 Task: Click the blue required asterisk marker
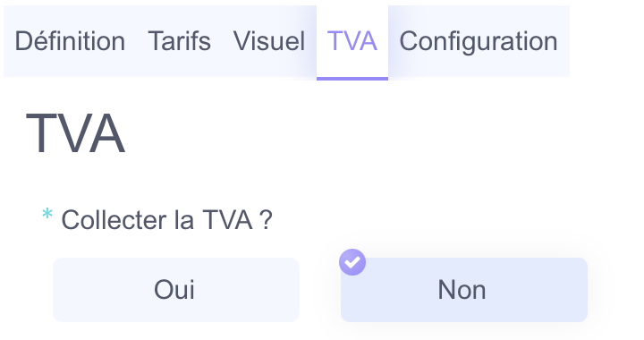click(47, 215)
